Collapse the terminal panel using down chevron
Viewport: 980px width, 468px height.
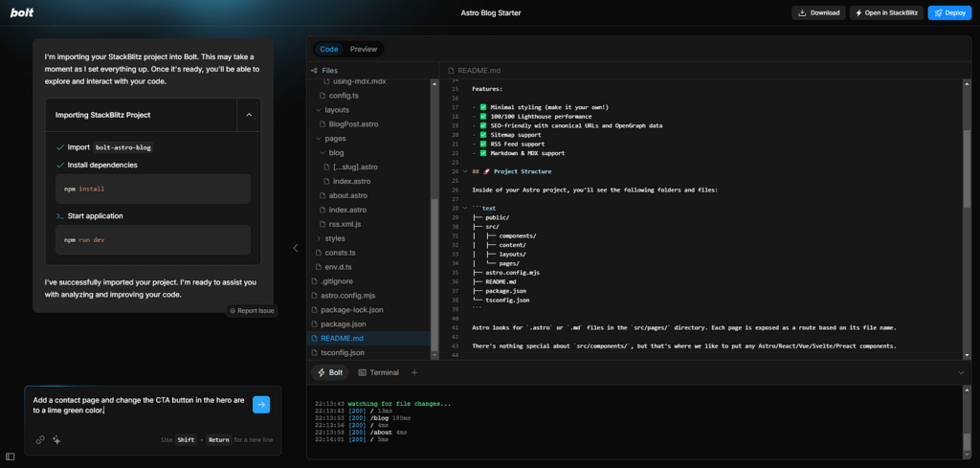click(961, 372)
